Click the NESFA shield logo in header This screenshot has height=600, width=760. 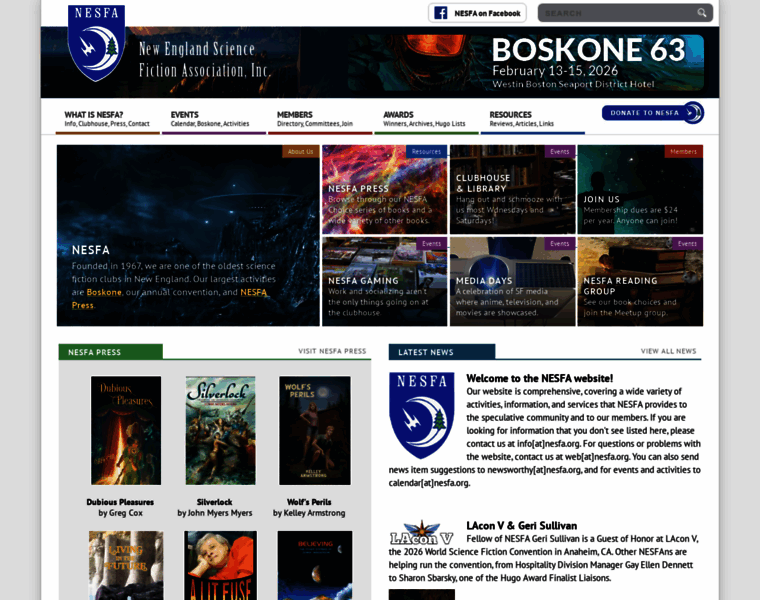pyautogui.click(x=96, y=43)
